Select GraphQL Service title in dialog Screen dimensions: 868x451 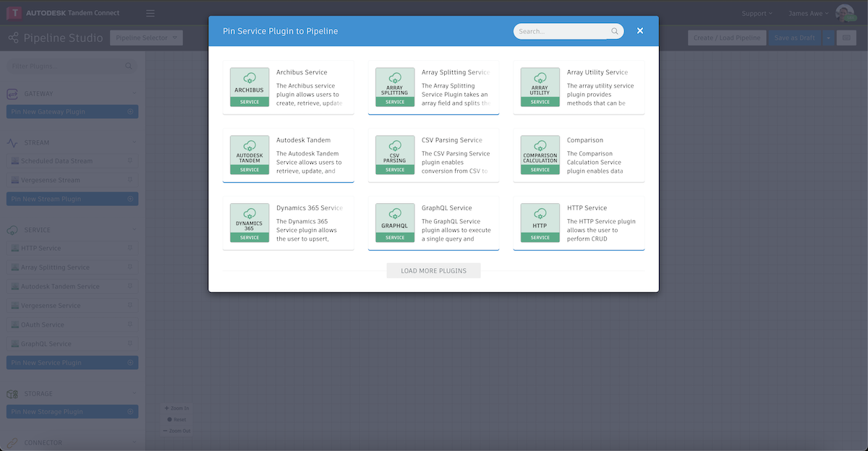pos(447,208)
